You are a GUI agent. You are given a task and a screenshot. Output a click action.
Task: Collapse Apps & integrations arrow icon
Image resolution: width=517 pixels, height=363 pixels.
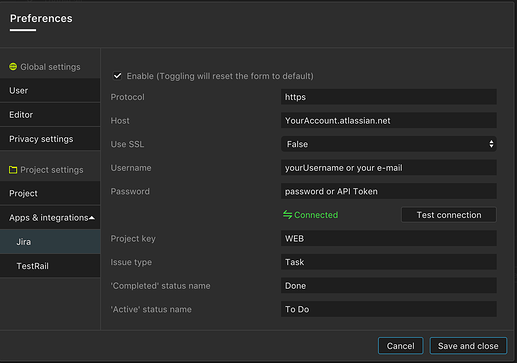point(92,218)
